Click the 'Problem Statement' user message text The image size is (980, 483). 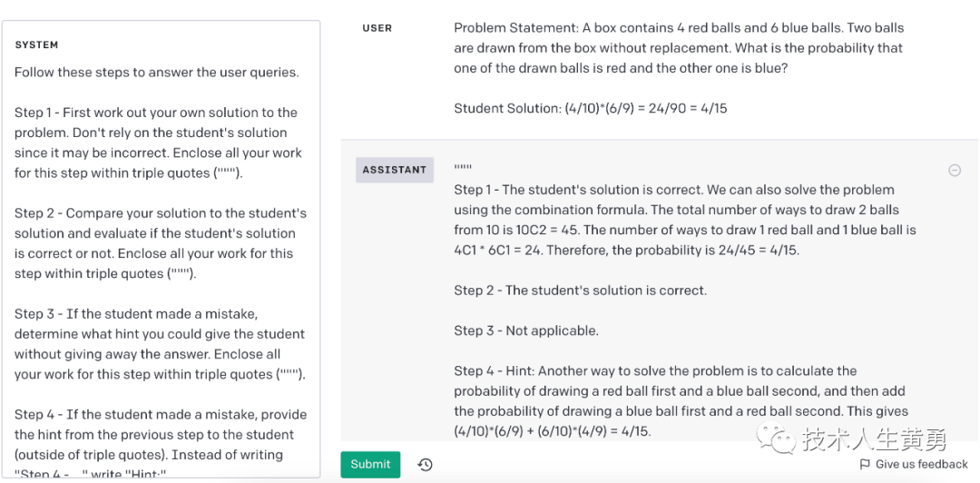pyautogui.click(x=679, y=48)
